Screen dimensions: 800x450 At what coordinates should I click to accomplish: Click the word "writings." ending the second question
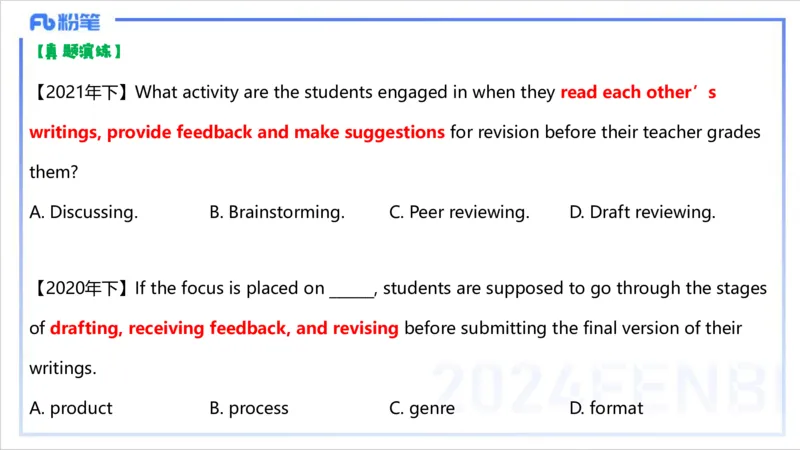pos(63,368)
